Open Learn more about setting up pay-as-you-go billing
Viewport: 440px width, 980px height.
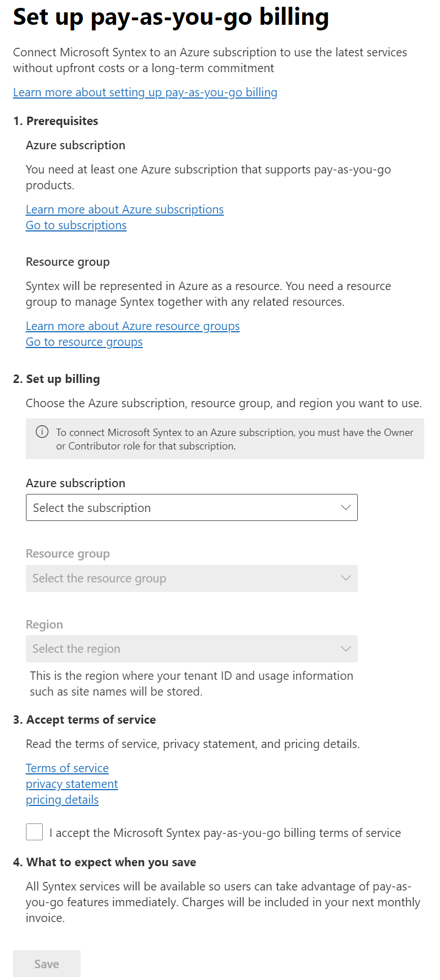pyautogui.click(x=145, y=92)
